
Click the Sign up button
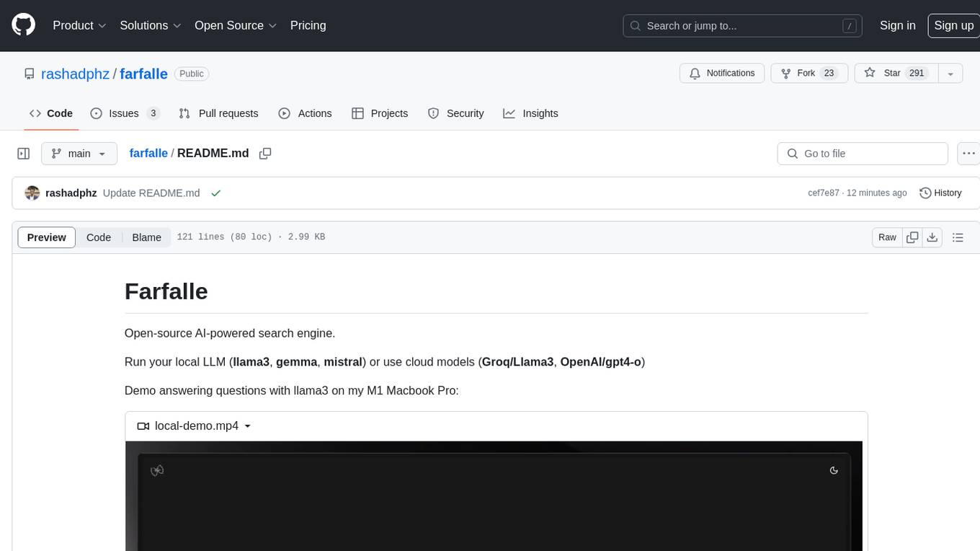(953, 25)
